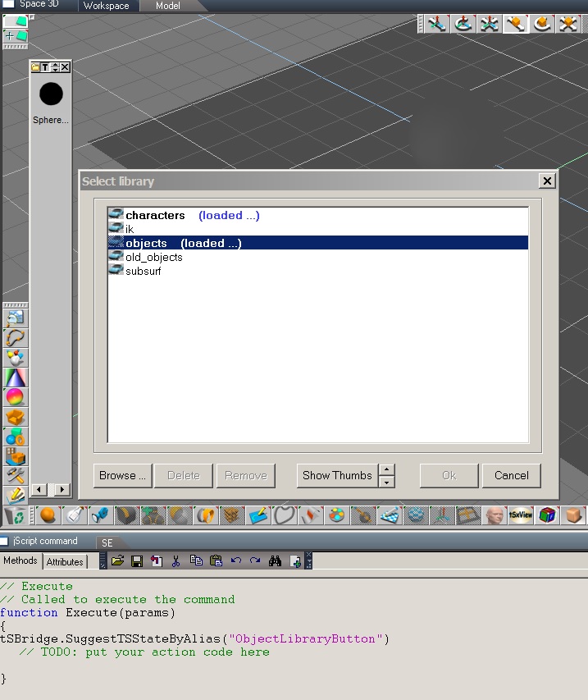Select the object move tool with orange cube
Screen dimensions: 588x700
click(516, 24)
